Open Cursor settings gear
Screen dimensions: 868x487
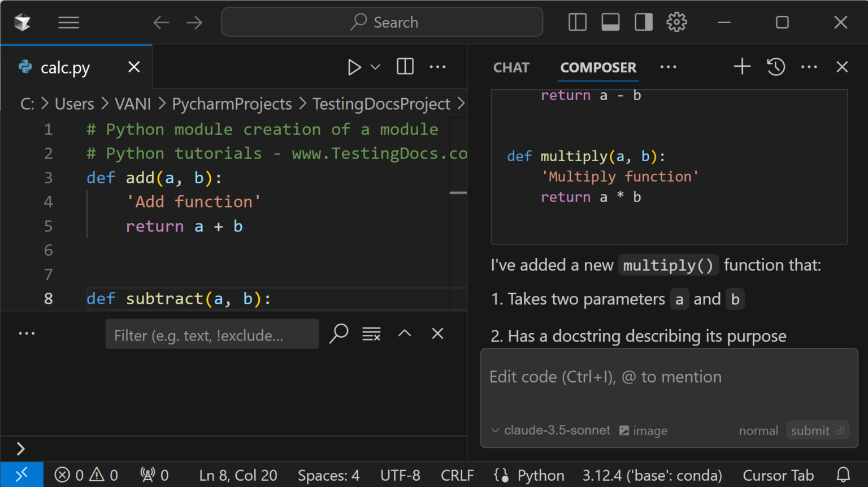(676, 22)
